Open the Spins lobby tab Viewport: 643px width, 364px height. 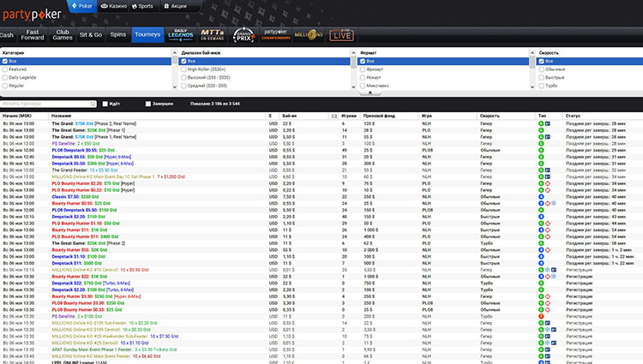point(118,35)
